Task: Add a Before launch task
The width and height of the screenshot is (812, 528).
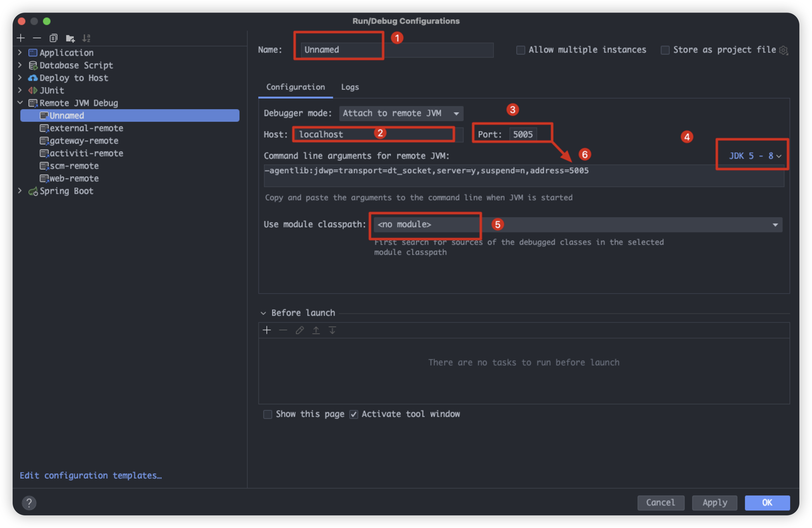Action: point(267,330)
